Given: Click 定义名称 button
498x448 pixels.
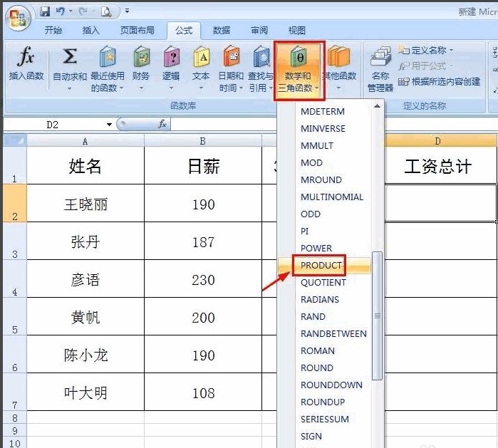Looking at the screenshot, I should point(426,50).
